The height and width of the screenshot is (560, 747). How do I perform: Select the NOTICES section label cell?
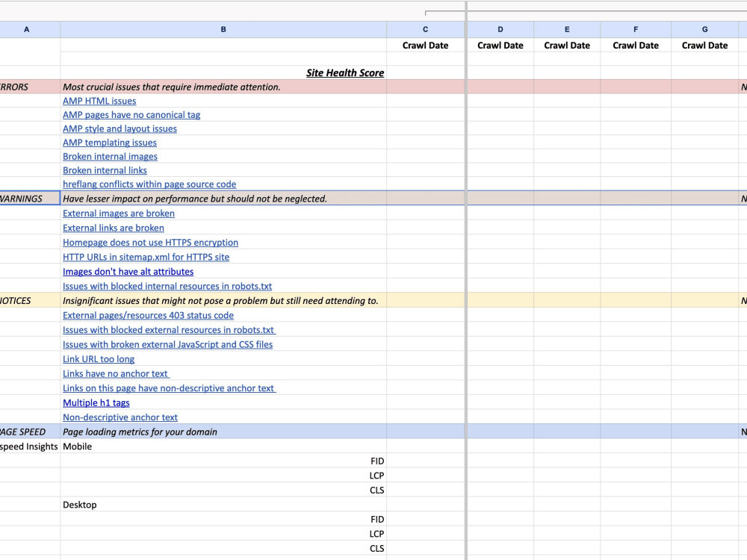[30, 301]
